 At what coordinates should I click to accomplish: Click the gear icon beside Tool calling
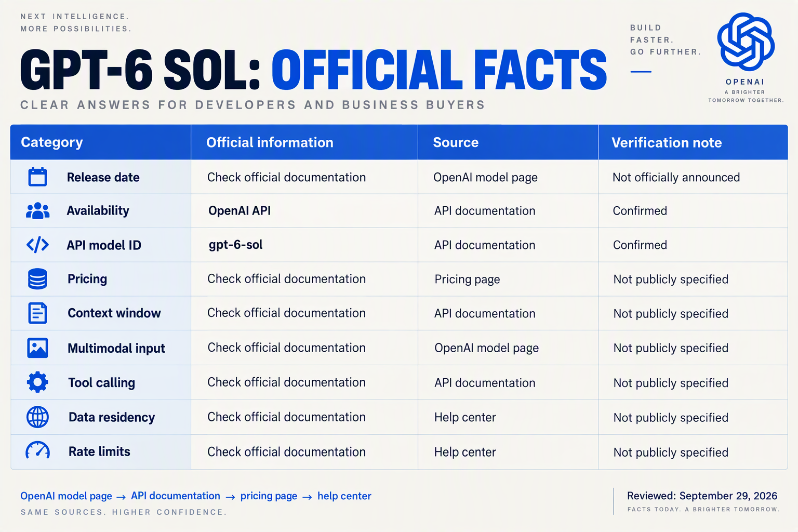pos(37,382)
